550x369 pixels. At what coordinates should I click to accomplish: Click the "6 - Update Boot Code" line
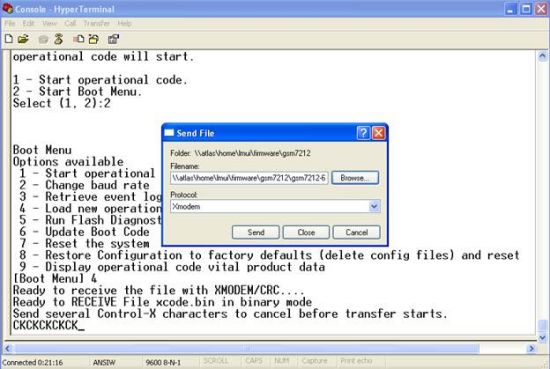(84, 232)
